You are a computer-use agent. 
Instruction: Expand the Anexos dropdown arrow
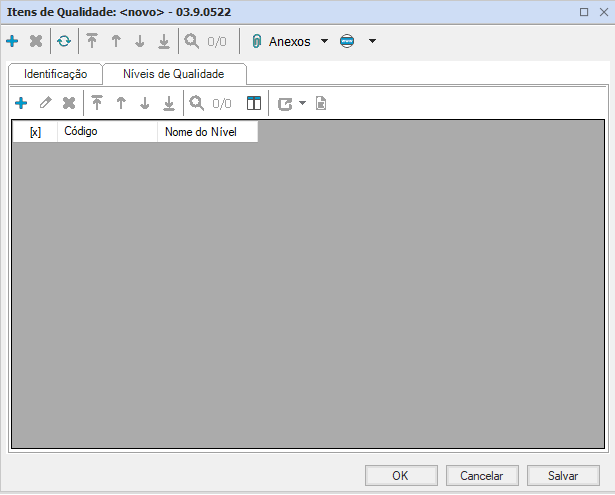324,42
